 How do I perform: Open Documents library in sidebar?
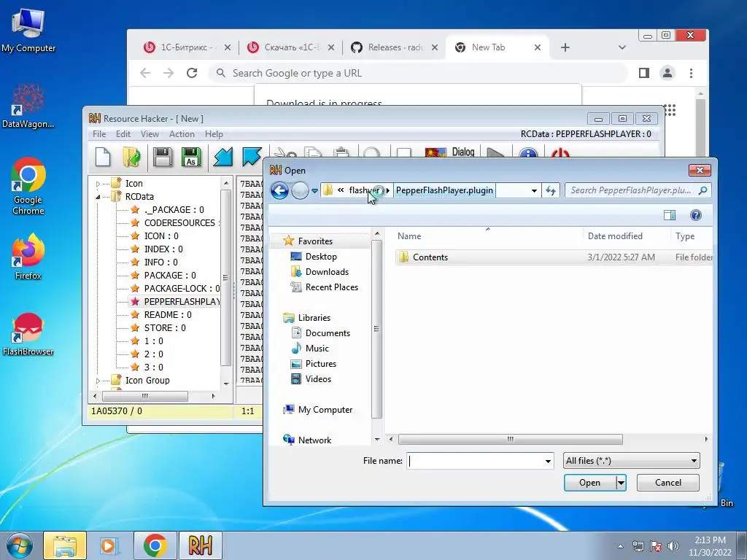tap(328, 333)
